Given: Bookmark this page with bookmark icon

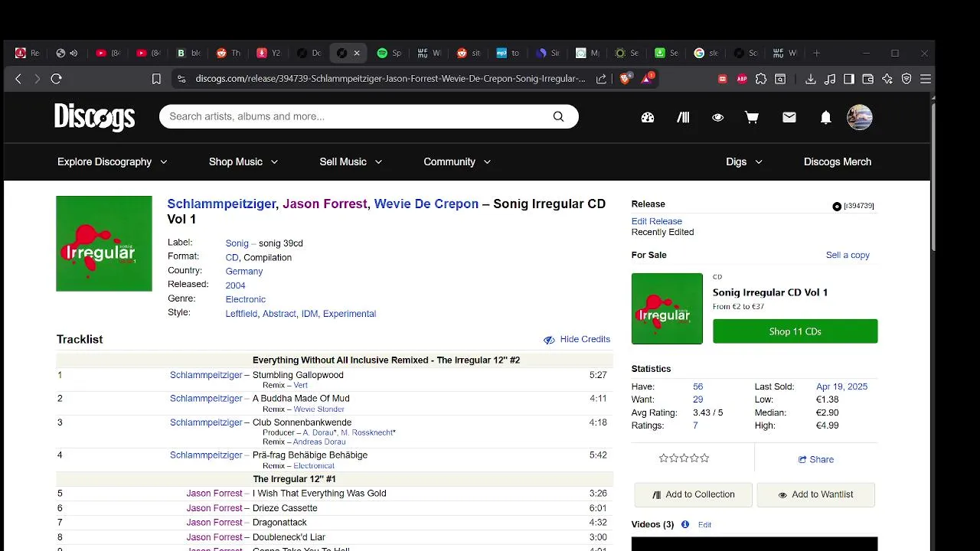Looking at the screenshot, I should [x=156, y=78].
